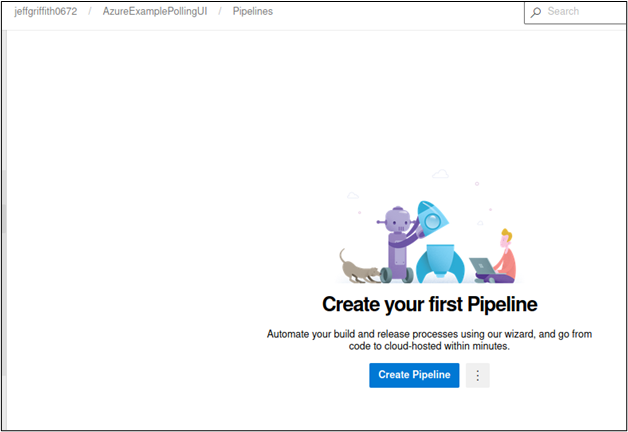Open jeffgriffith0672 organization breadcrumb
The image size is (628, 432).
[46, 11]
